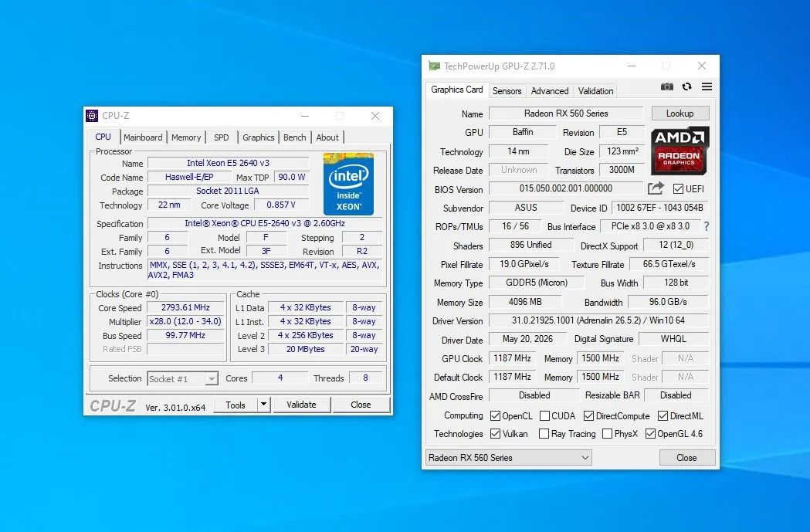The width and height of the screenshot is (810, 532).
Task: Click the Close button in GPU-Z
Action: [686, 458]
